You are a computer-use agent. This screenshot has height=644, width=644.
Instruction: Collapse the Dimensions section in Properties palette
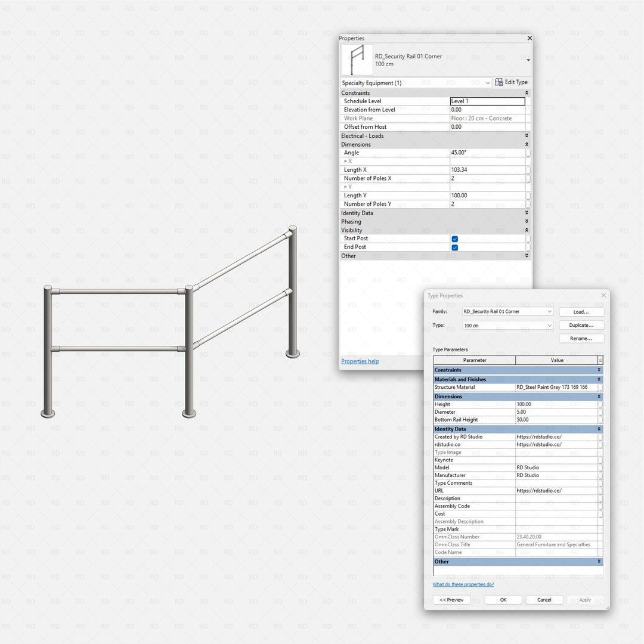click(527, 144)
